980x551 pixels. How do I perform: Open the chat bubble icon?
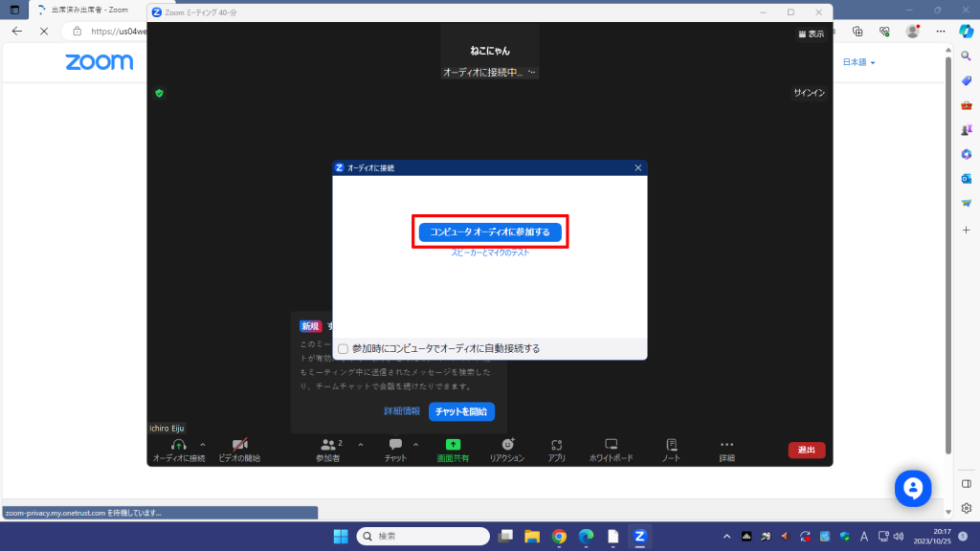(395, 444)
